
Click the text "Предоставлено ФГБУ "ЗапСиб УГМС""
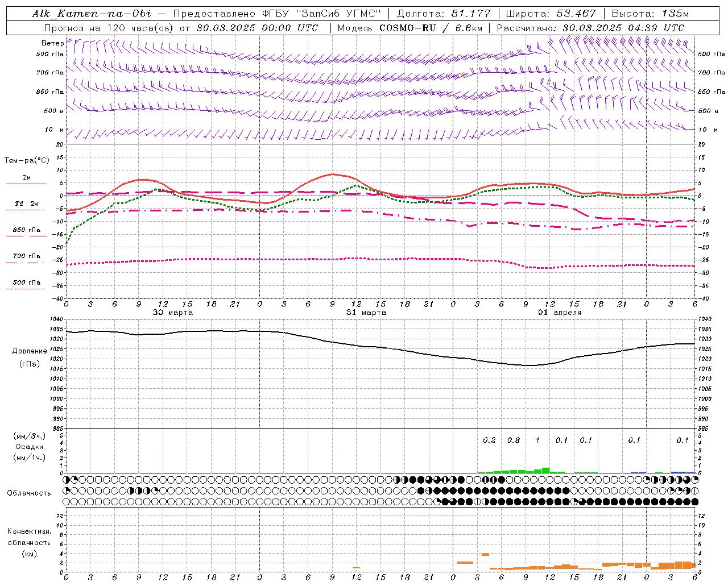click(x=277, y=14)
